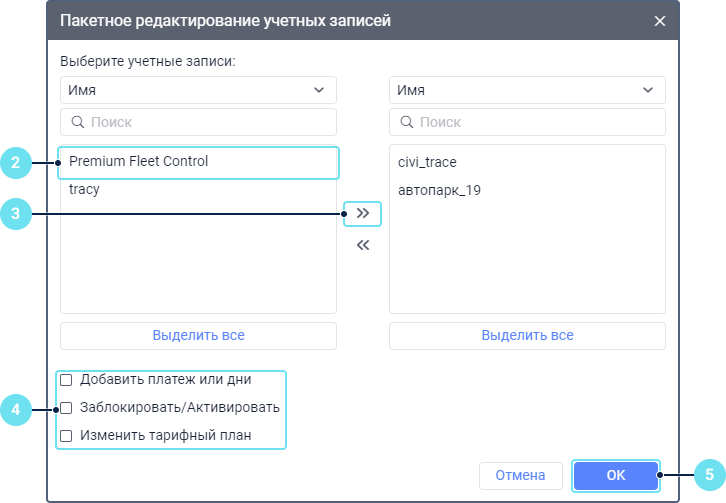This screenshot has width=726, height=503.
Task: Toggle "Заблокировать/Активировать" checkbox
Action: [67, 408]
